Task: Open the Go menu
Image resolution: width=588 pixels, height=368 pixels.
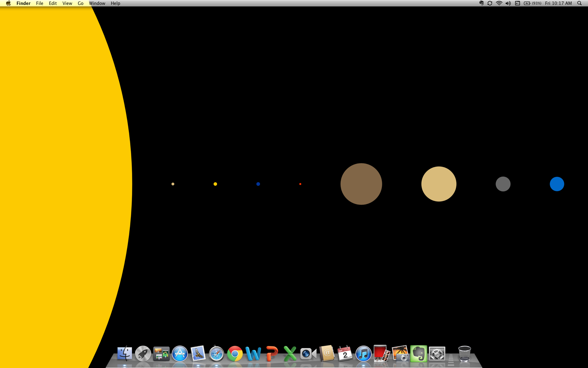Action: 81,3
